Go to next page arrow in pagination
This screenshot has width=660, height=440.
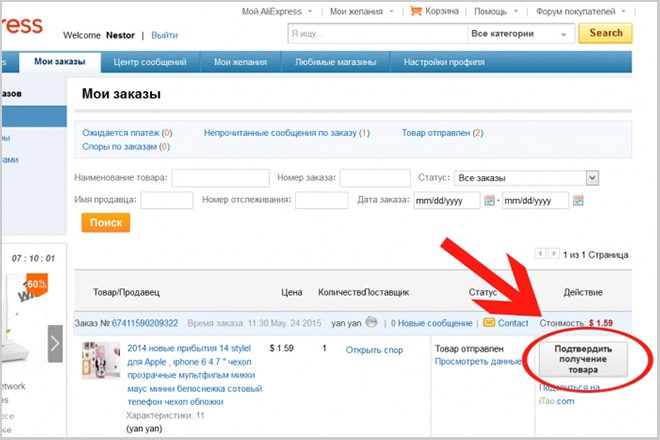[x=553, y=254]
